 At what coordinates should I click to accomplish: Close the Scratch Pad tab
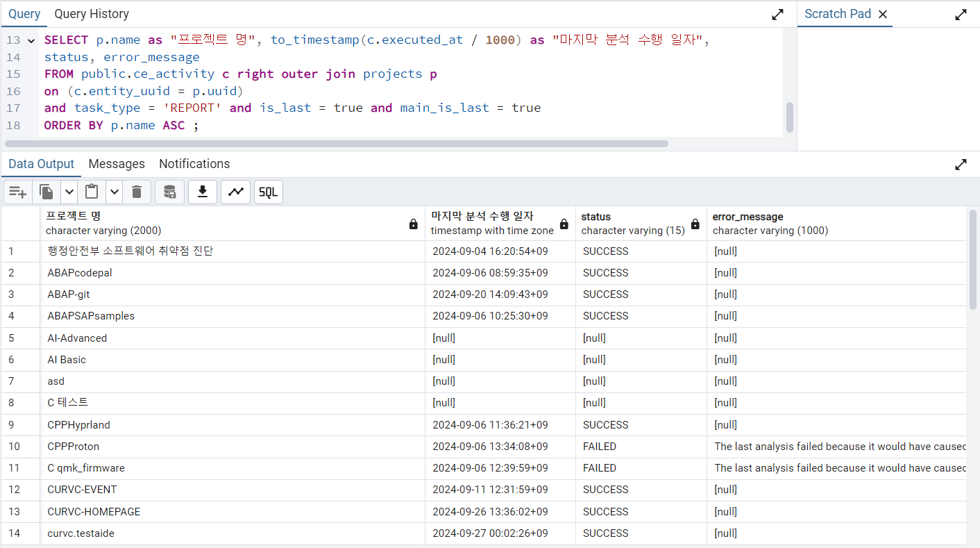point(883,15)
